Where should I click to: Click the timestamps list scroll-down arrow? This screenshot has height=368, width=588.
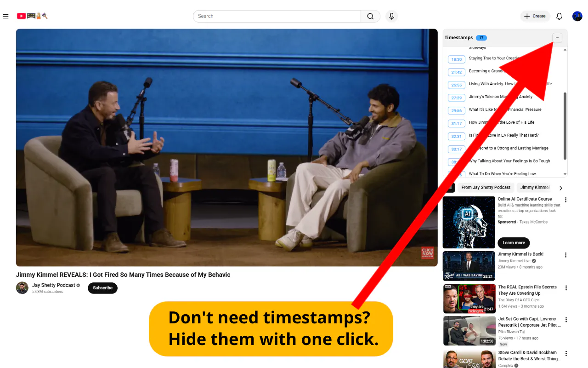click(x=565, y=174)
